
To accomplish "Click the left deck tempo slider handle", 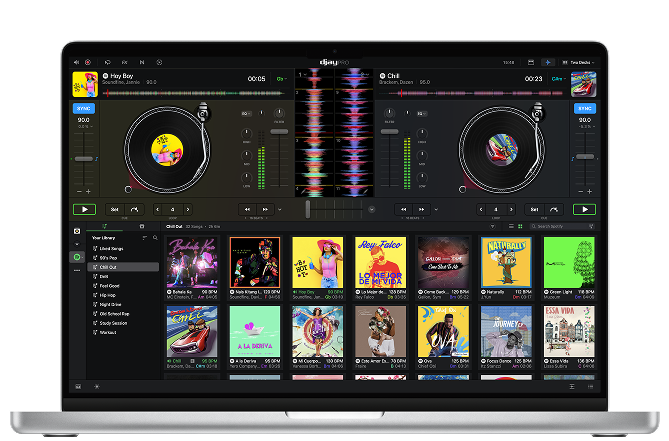I will pyautogui.click(x=84, y=159).
